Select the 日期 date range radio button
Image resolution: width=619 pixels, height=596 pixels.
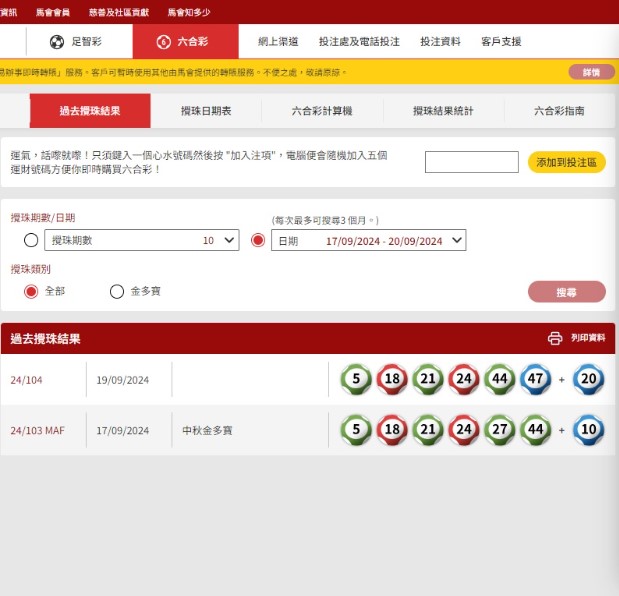pyautogui.click(x=258, y=240)
